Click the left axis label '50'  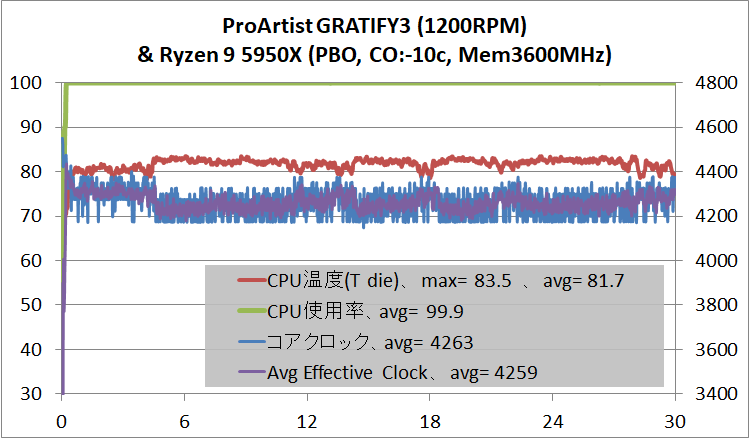pos(31,305)
